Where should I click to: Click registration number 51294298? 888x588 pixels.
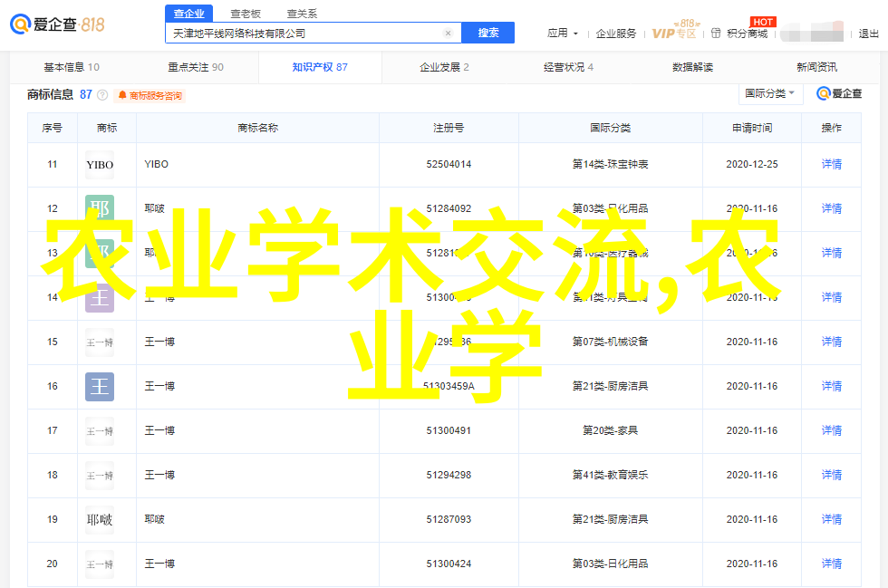coord(449,475)
